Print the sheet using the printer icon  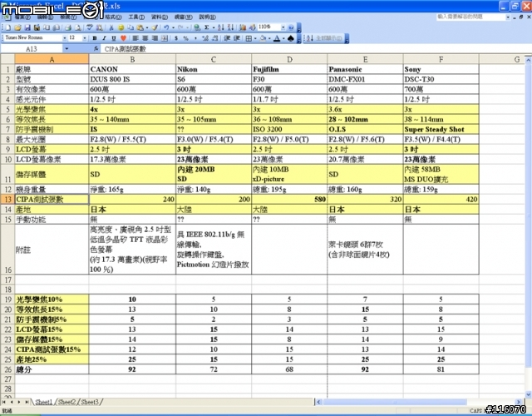point(68,27)
